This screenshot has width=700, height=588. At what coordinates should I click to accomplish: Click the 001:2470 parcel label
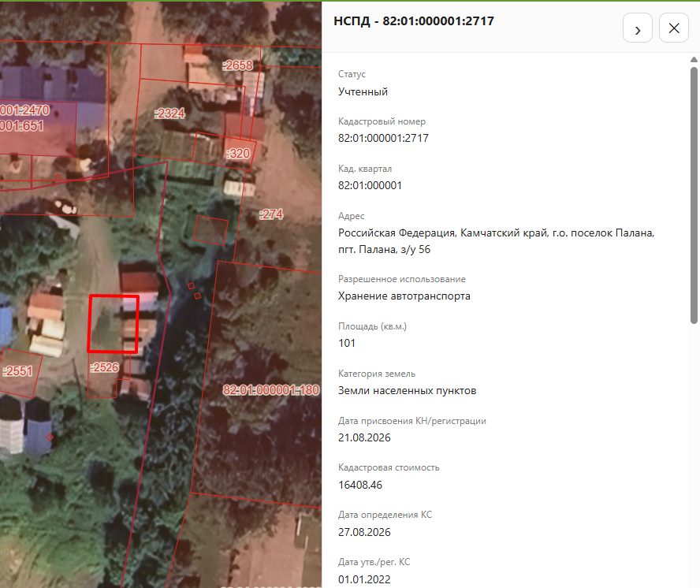coord(25,110)
